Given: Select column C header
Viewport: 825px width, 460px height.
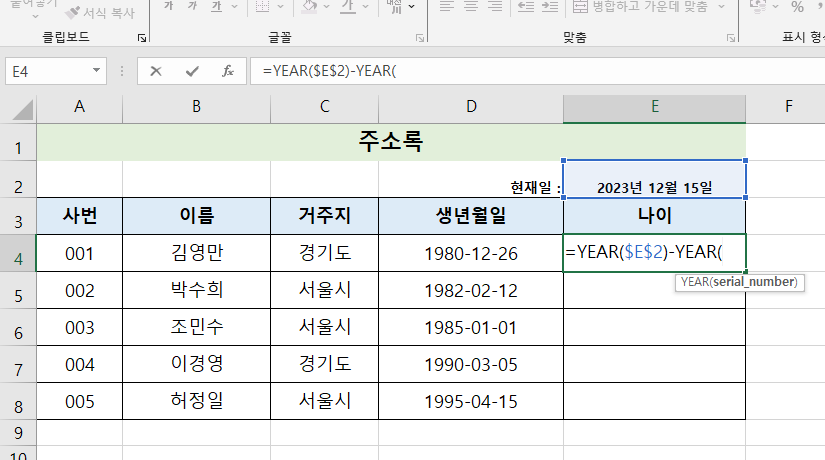Looking at the screenshot, I should tap(325, 107).
